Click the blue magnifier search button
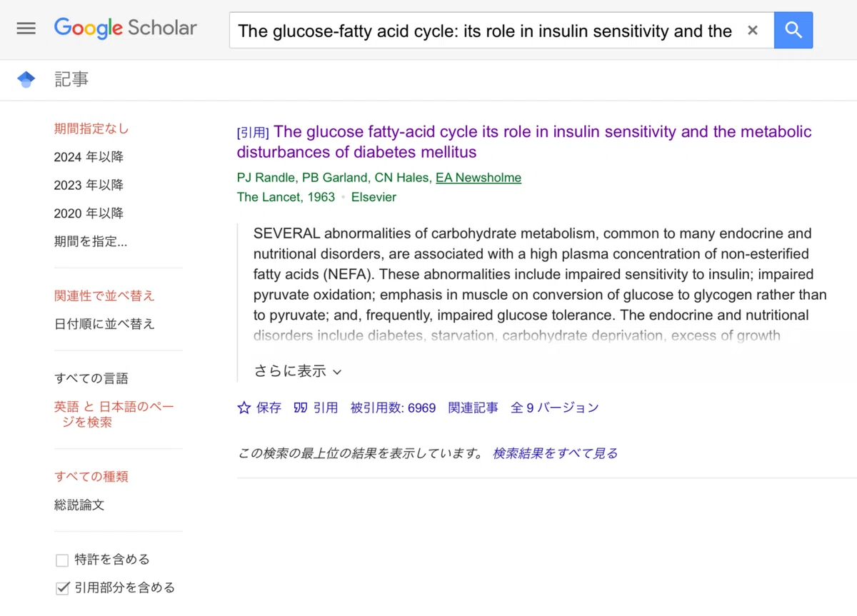Screen dimensions: 857x616 (793, 30)
